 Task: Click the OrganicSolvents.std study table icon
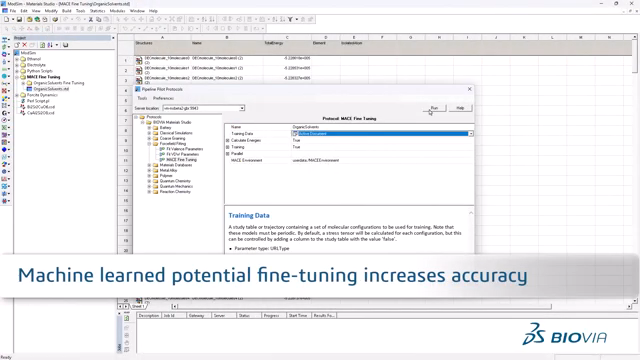29,89
